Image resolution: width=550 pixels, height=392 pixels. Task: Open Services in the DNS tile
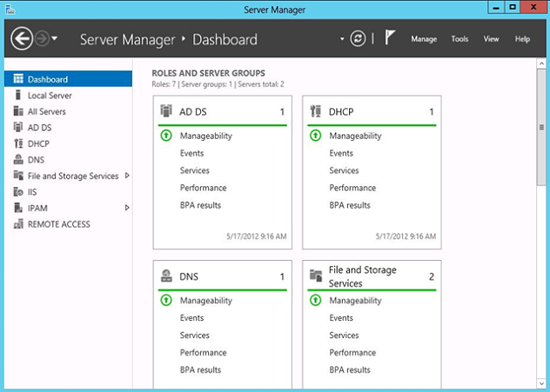tap(195, 335)
